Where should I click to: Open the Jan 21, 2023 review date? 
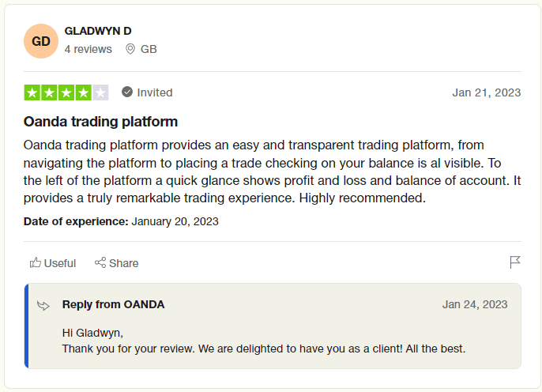(x=487, y=92)
